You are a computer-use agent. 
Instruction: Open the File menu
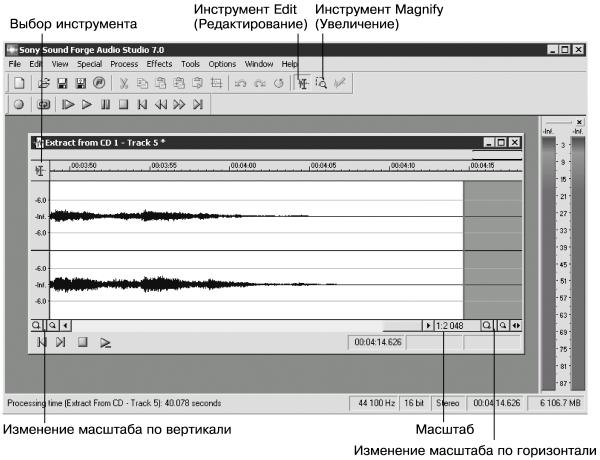click(15, 64)
